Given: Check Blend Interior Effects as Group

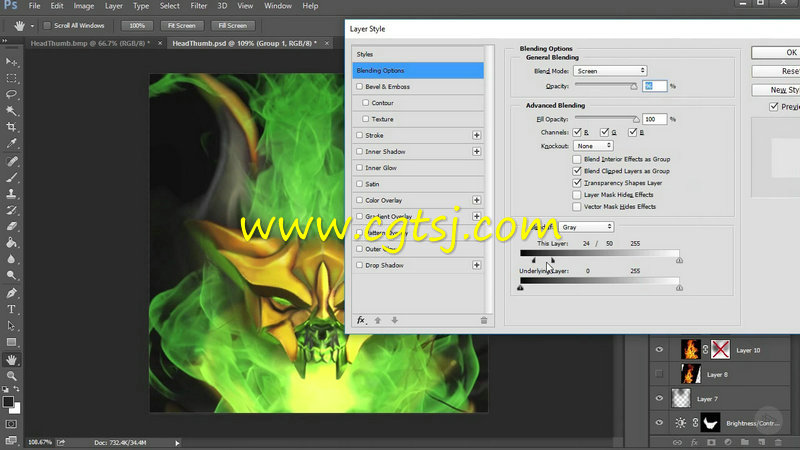Looking at the screenshot, I should pos(577,159).
